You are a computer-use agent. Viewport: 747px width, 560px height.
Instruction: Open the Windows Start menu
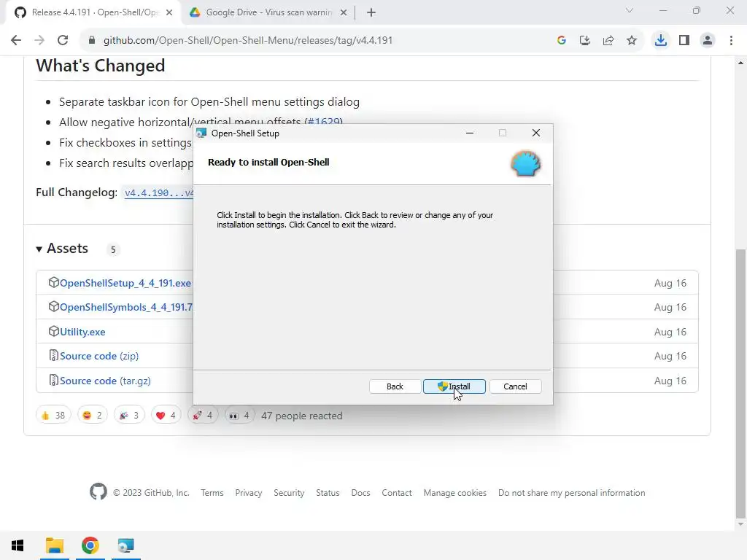pyautogui.click(x=18, y=545)
